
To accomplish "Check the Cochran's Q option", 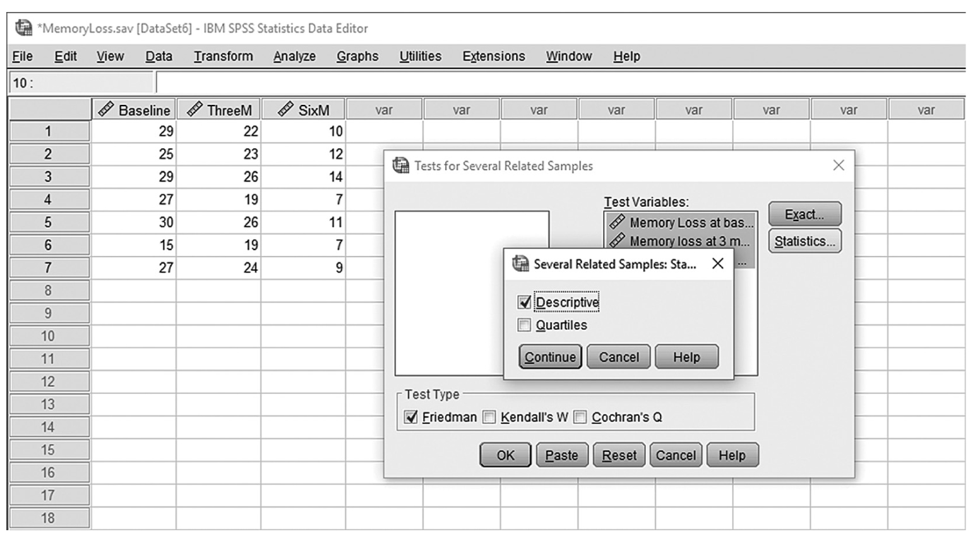I will (580, 417).
